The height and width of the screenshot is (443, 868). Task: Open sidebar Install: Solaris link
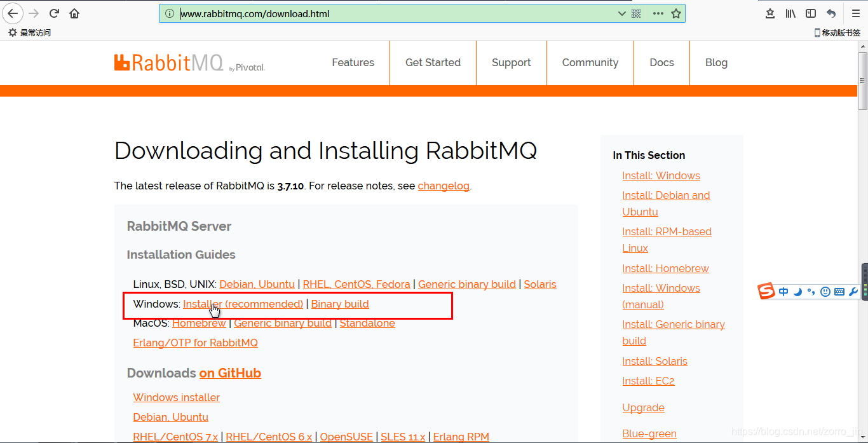coord(655,361)
